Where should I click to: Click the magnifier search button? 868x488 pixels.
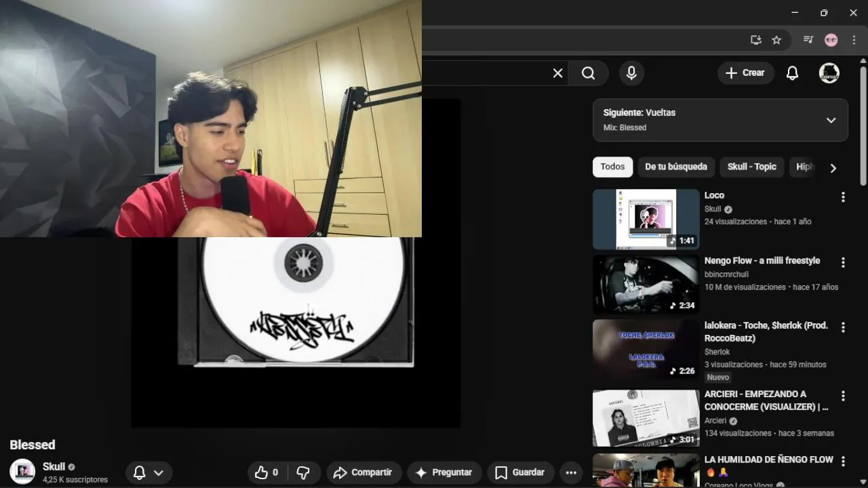point(588,73)
